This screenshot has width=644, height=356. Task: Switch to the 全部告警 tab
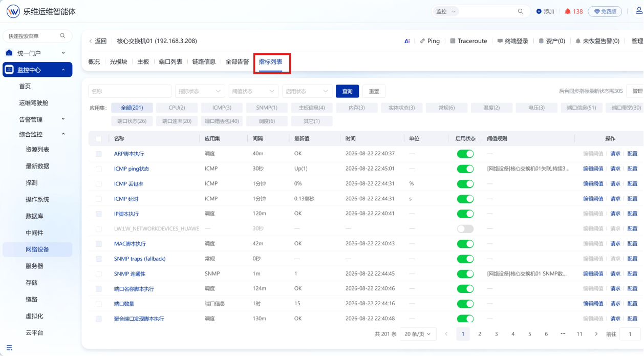click(237, 61)
